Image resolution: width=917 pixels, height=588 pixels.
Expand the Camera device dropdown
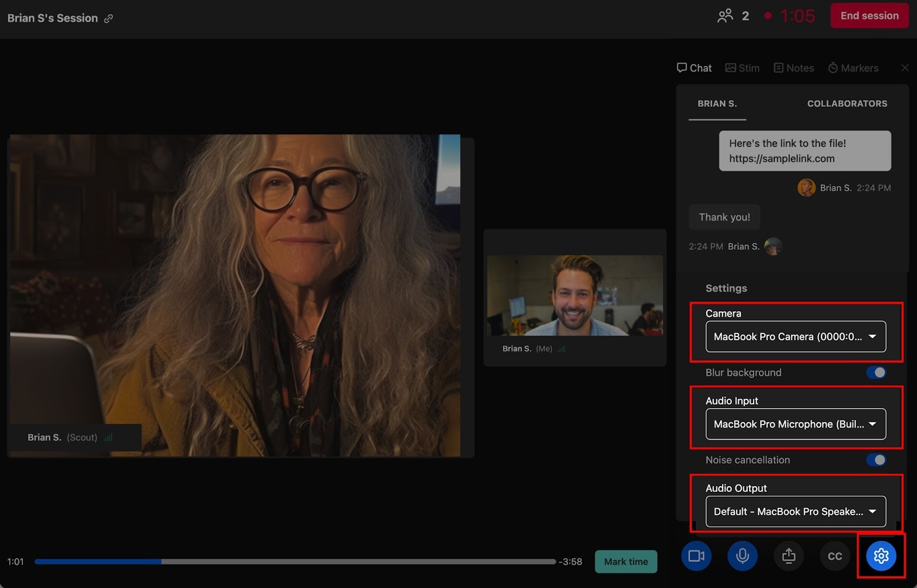(795, 336)
